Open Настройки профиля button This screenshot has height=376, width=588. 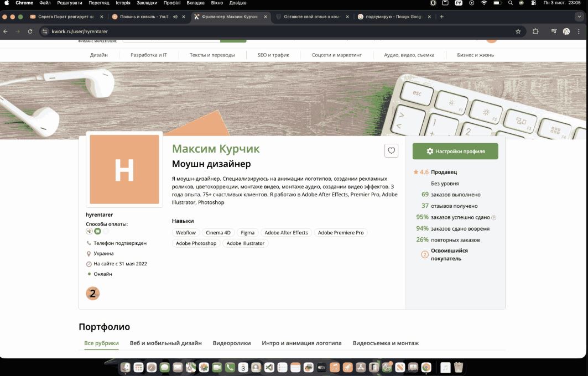[455, 151]
